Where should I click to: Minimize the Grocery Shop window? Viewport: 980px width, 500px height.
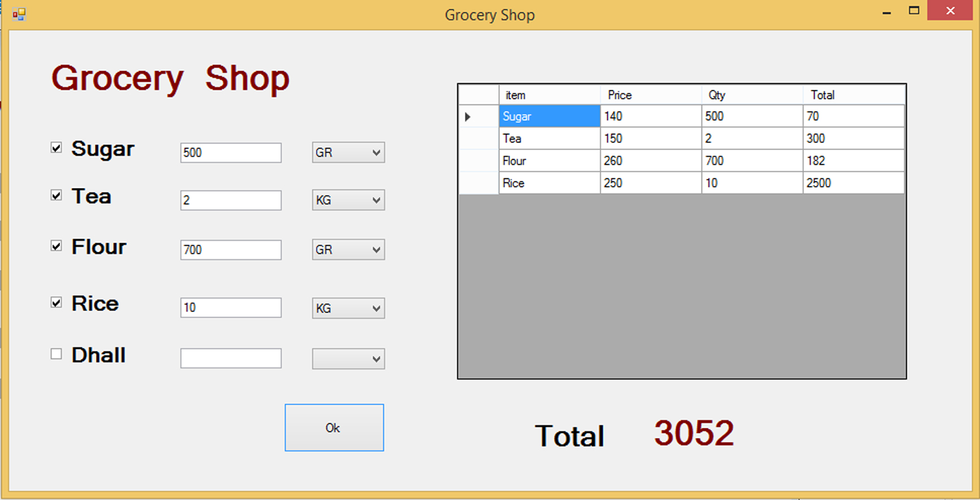(x=887, y=11)
